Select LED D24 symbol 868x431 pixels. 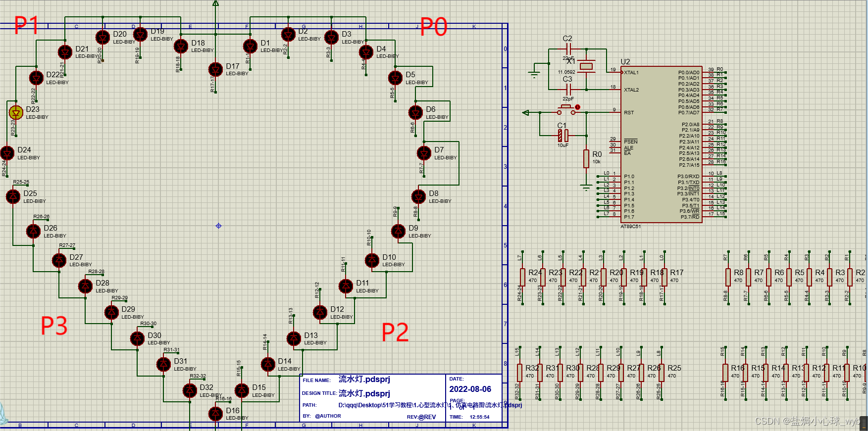[x=7, y=153]
